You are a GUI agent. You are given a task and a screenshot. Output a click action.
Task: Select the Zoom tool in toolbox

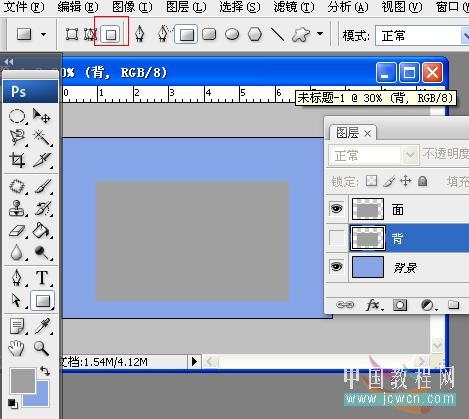[x=41, y=348]
